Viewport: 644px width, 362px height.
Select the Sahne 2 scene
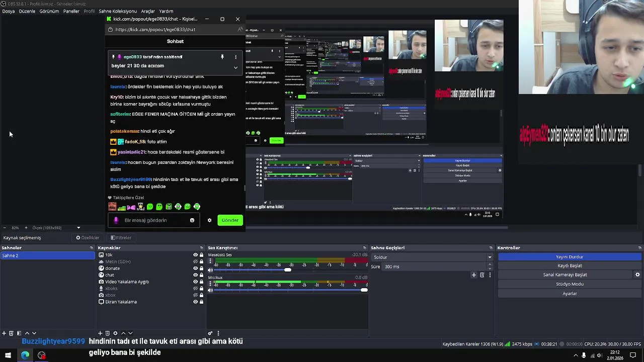(x=48, y=255)
